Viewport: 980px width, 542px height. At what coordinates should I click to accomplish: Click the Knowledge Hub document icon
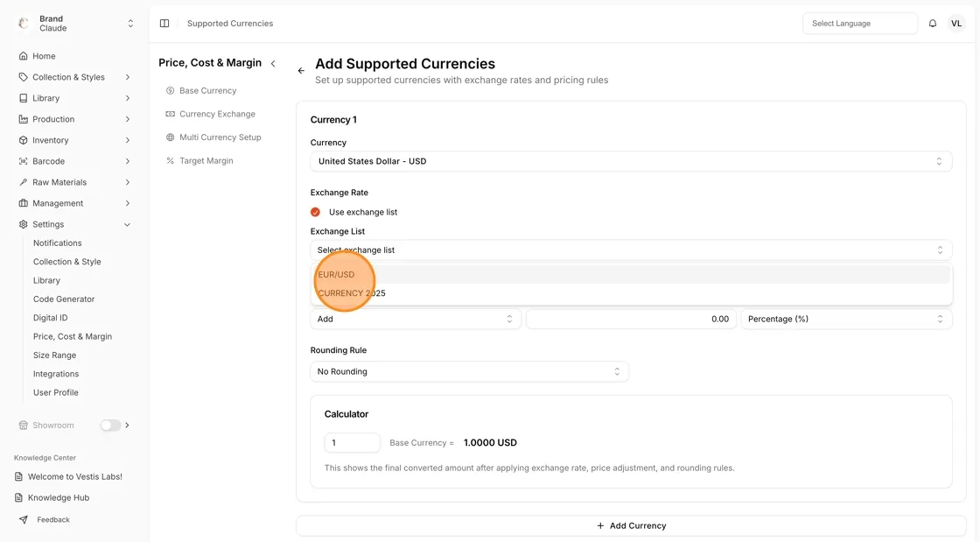(18, 497)
